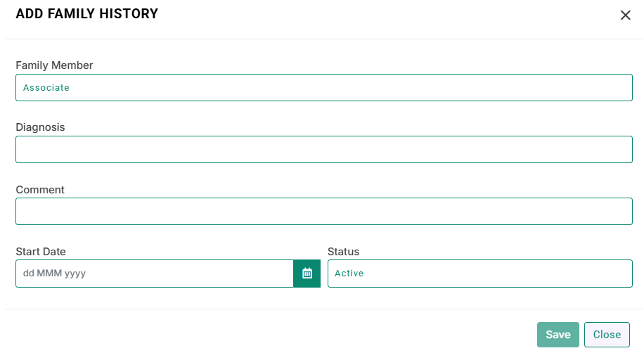This screenshot has width=644, height=353.
Task: Open the Start Date calendar picker icon
Action: [307, 274]
